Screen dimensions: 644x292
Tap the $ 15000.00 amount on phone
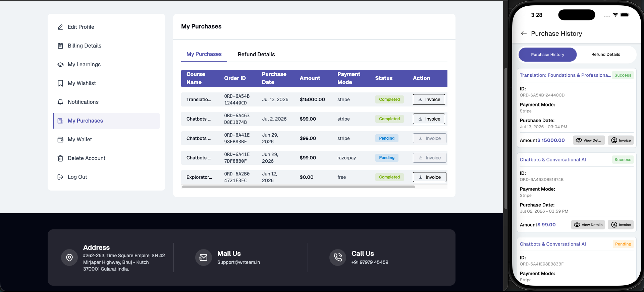pyautogui.click(x=551, y=140)
